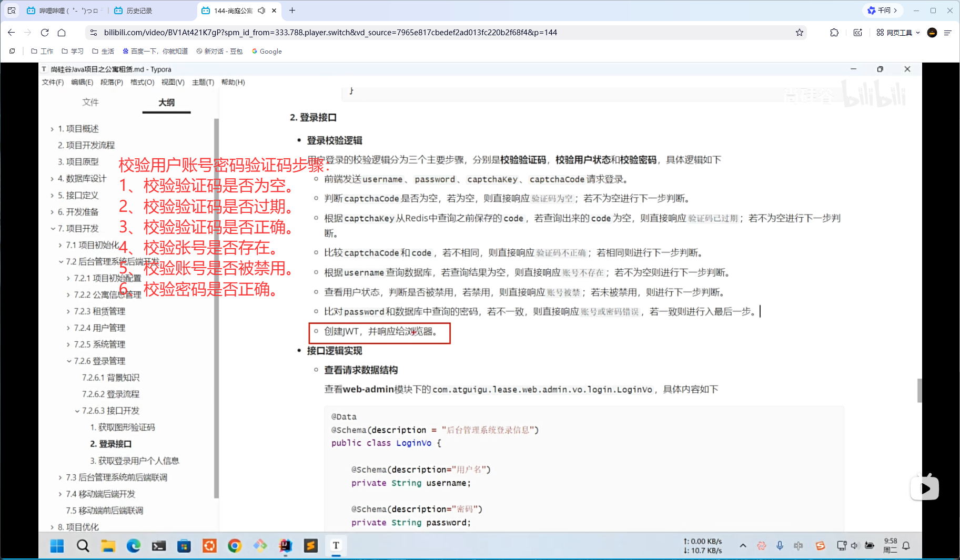This screenshot has height=560, width=960.
Task: Click the floating bilibili play icon
Action: [x=925, y=488]
